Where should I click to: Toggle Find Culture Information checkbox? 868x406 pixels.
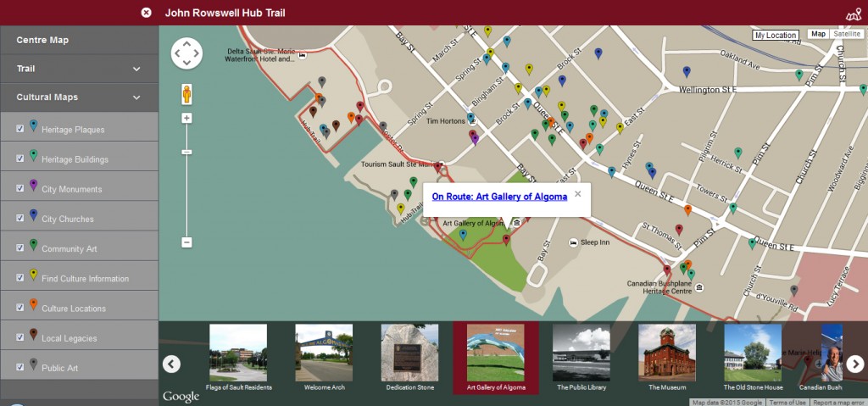(x=20, y=277)
